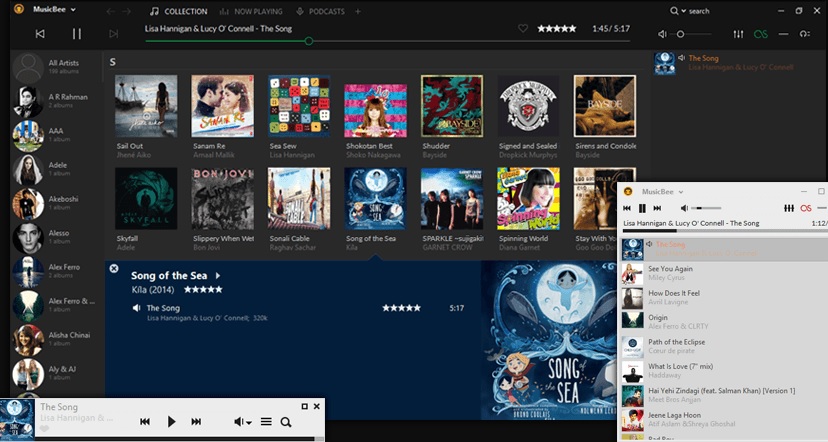Image resolution: width=828 pixels, height=442 pixels.
Task: Open the Sanam Re album cover
Action: 222,106
